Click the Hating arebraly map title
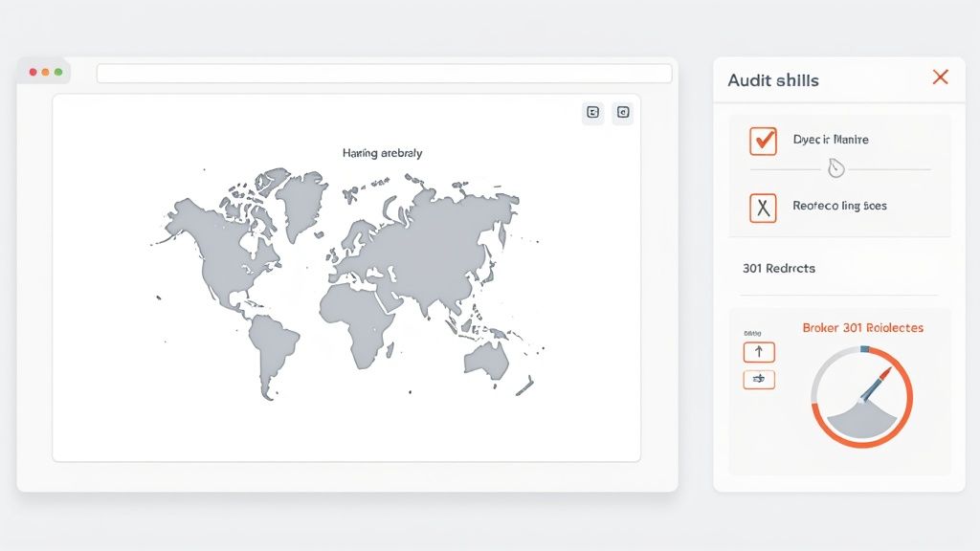The height and width of the screenshot is (551, 980). coord(381,152)
